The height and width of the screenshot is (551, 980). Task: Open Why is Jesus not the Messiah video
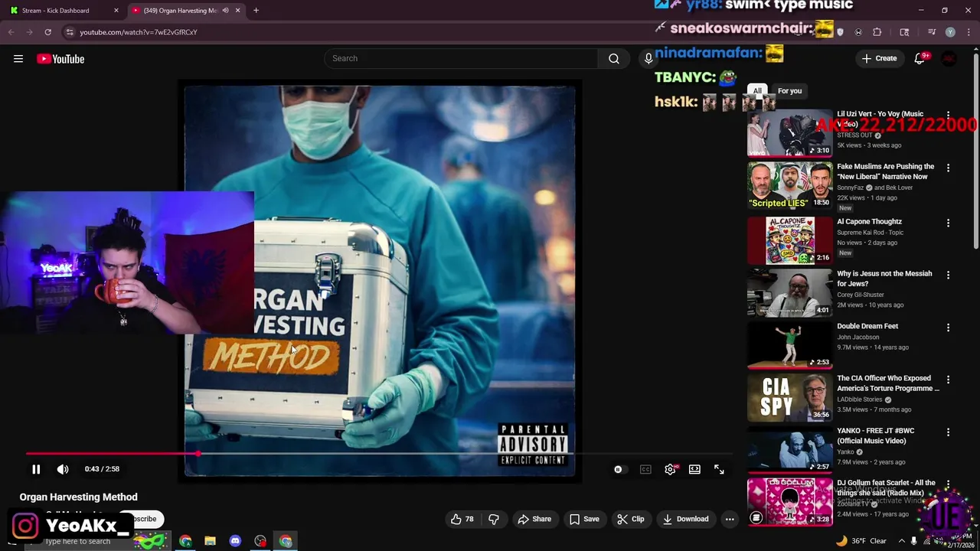pos(884,279)
